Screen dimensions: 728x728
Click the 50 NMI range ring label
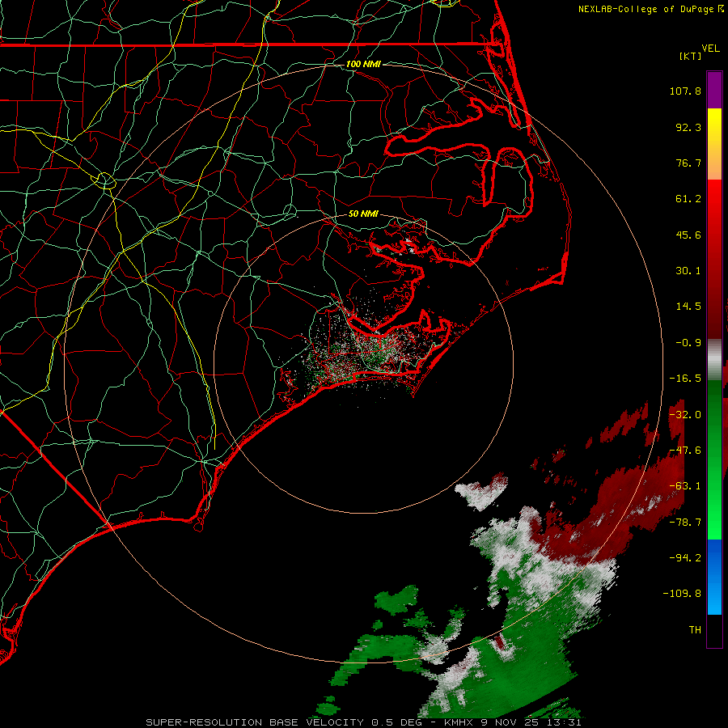(363, 214)
